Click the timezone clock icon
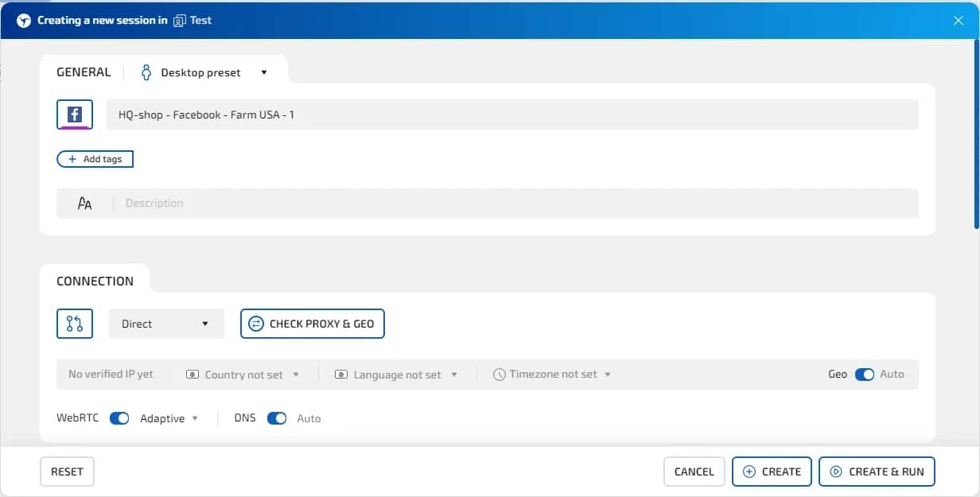Image resolution: width=980 pixels, height=497 pixels. point(500,375)
